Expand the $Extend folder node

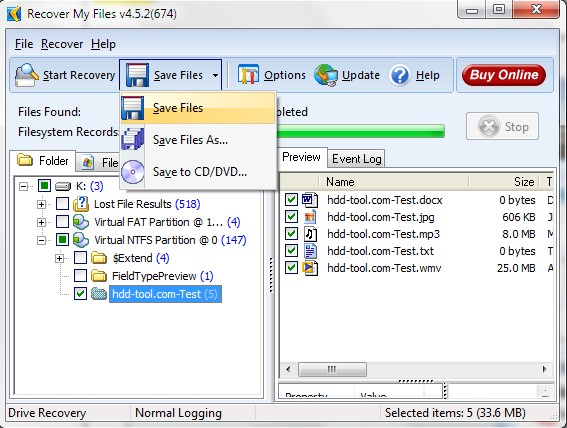(x=60, y=258)
